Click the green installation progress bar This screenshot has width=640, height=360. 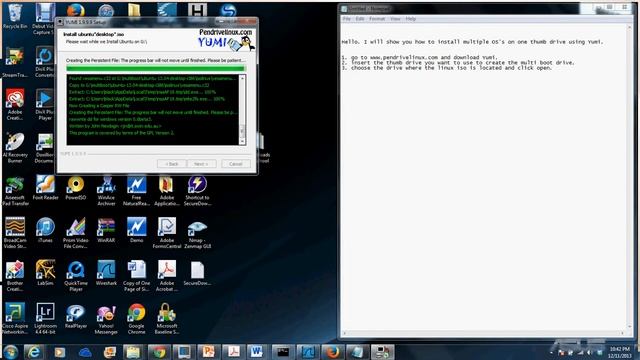pyautogui.click(x=156, y=69)
